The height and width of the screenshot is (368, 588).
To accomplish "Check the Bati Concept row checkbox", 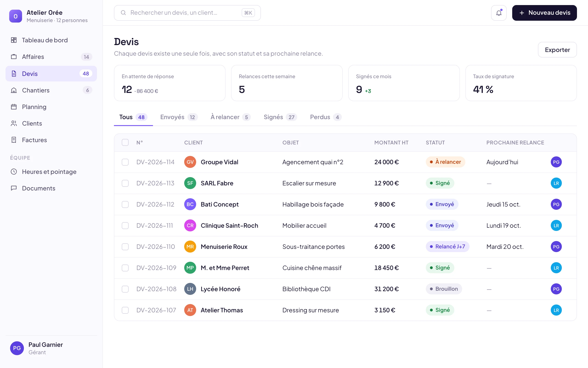I will pyautogui.click(x=125, y=204).
